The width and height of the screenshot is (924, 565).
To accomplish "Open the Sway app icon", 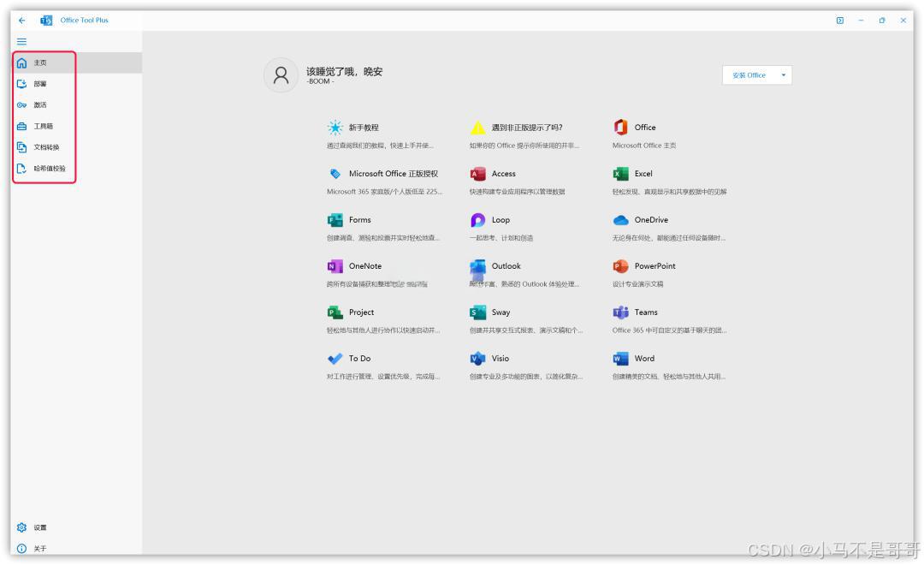I will [x=478, y=312].
